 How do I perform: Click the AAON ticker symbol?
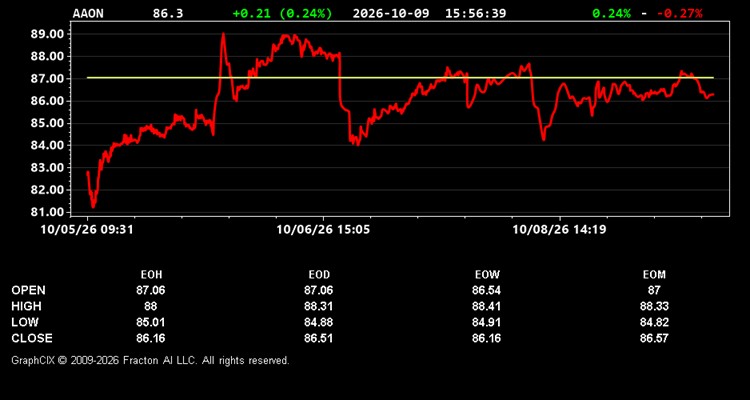point(88,13)
